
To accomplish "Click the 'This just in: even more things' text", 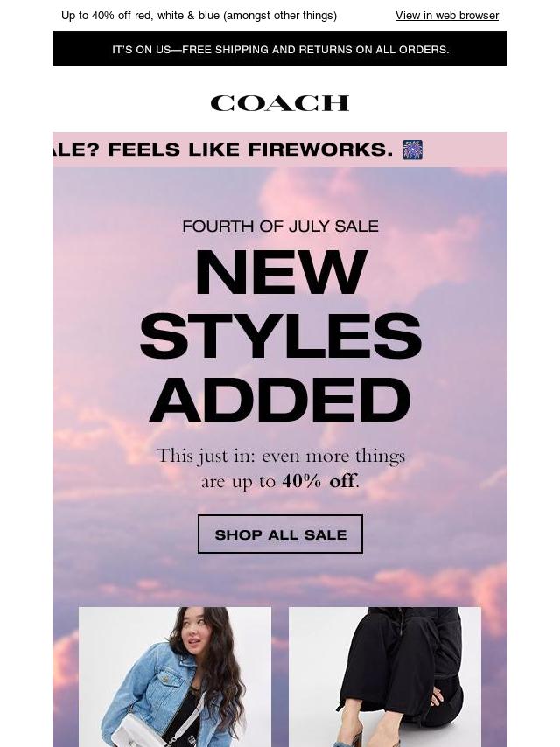I will (x=280, y=457).
